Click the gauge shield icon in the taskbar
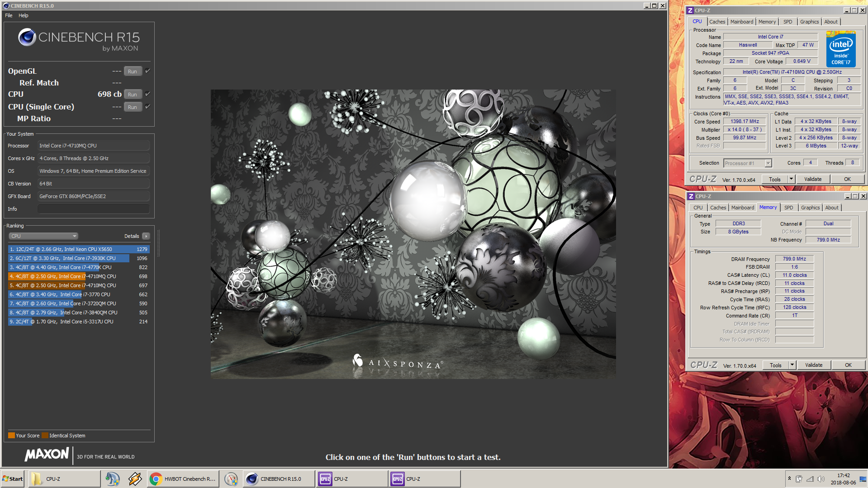The image size is (868, 488). point(231,479)
